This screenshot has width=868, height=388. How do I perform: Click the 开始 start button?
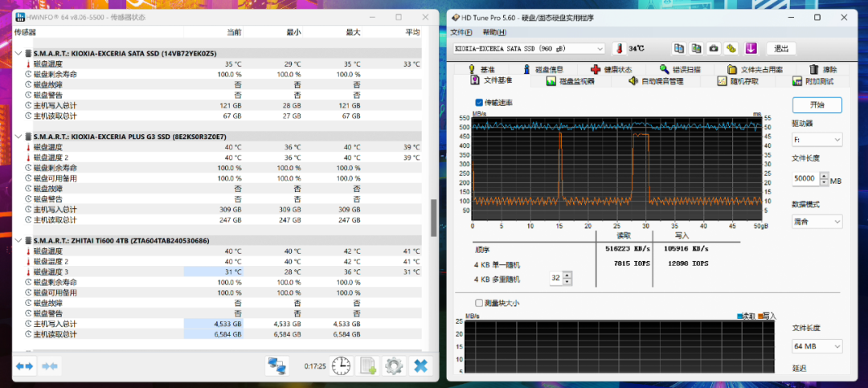click(x=817, y=104)
